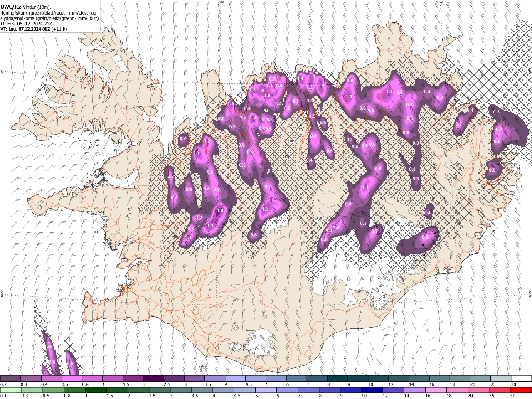The image size is (532, 399).
Task: Click the "2.5" label in the upper legend row
Action: pos(167,384)
